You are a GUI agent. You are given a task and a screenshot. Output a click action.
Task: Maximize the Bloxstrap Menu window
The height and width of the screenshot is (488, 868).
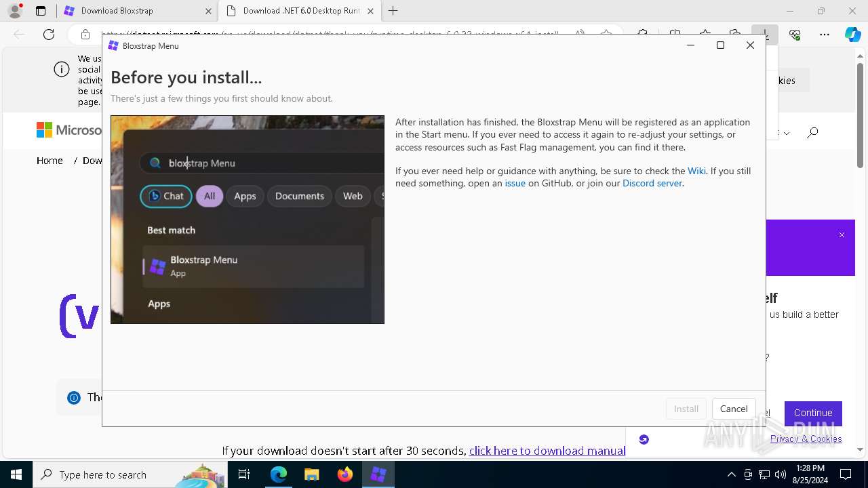pyautogui.click(x=720, y=45)
